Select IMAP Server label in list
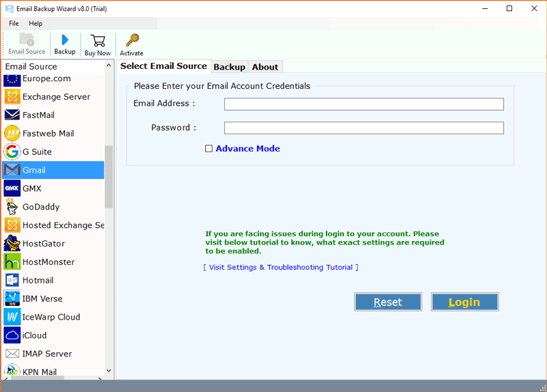 (x=47, y=354)
